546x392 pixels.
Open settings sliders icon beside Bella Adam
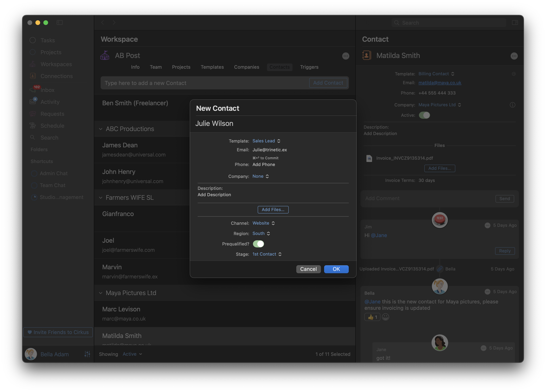coord(87,354)
